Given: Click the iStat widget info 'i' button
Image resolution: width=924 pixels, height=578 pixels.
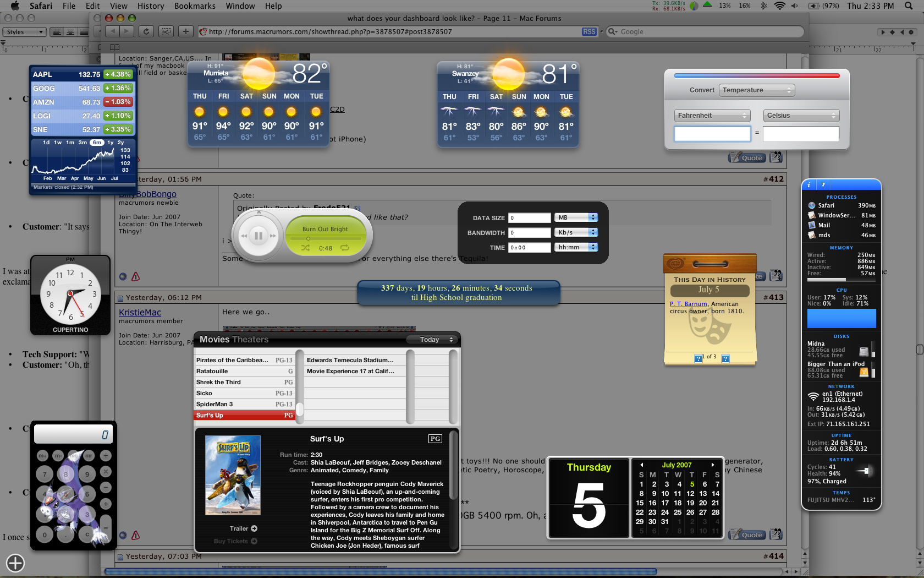Looking at the screenshot, I should [809, 185].
